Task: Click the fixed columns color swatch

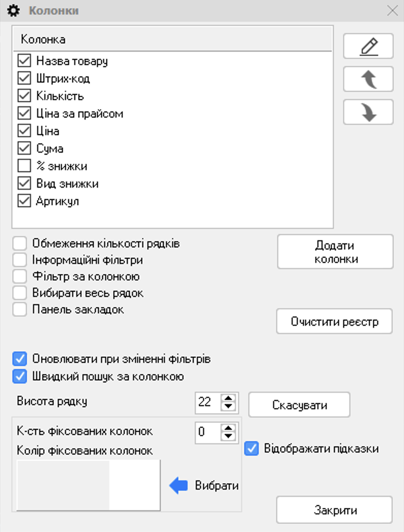Action: (x=88, y=485)
